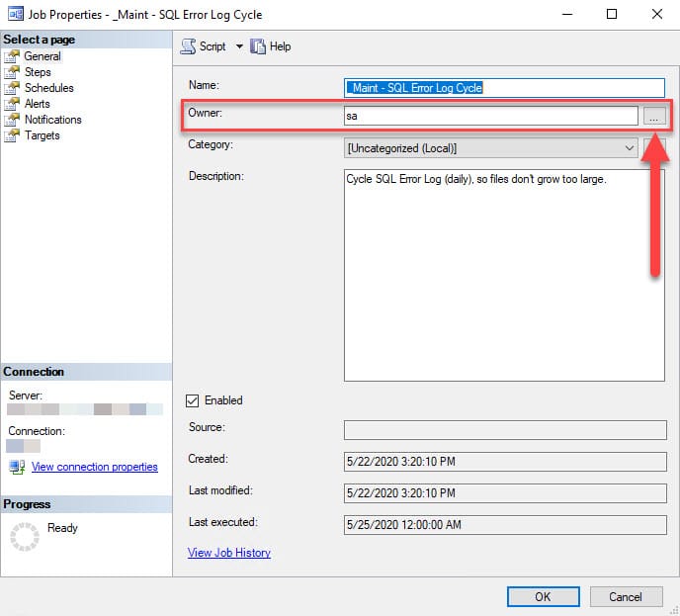Click into the Owner text field
The width and height of the screenshot is (680, 616).
point(490,116)
